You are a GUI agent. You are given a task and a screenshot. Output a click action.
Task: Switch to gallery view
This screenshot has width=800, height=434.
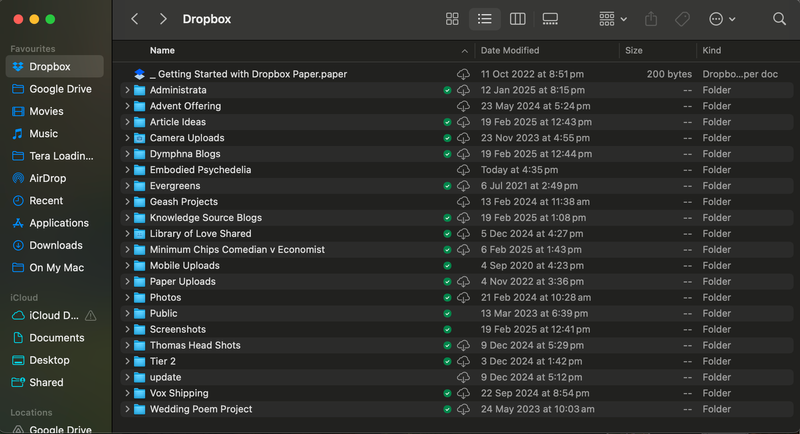pos(550,19)
